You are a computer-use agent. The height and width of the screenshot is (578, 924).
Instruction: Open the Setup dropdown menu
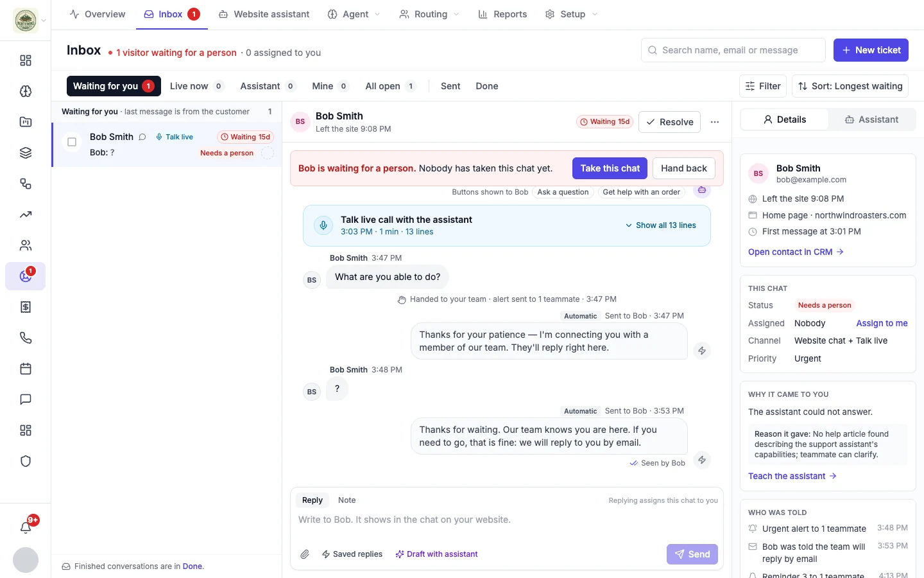[571, 14]
